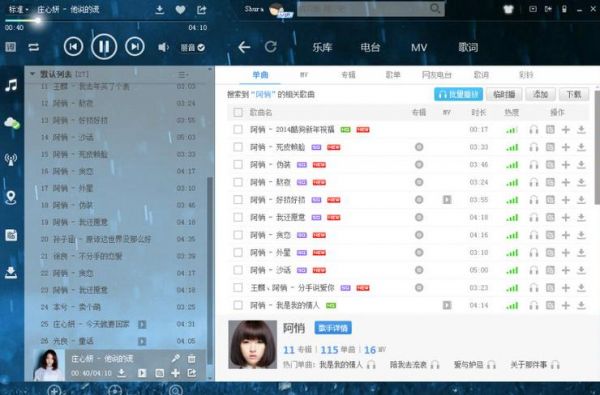The width and height of the screenshot is (600, 395).
Task: Collapse the 默认列表 playlist group
Action: [x=33, y=73]
